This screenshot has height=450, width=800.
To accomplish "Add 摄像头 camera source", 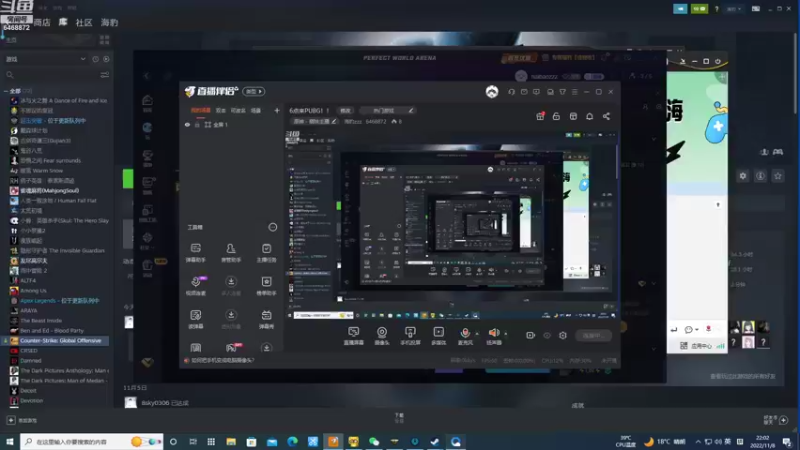I will click(x=382, y=336).
